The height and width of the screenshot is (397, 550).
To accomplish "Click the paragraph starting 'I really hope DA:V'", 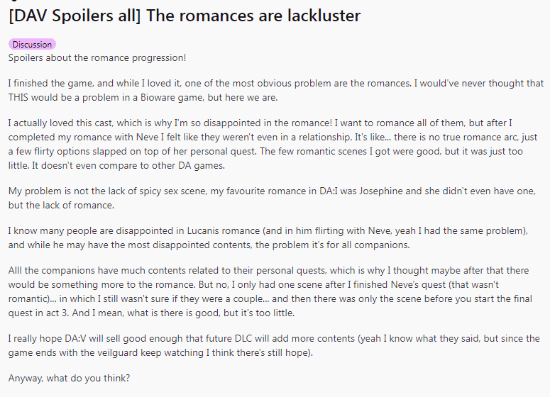I will coord(274,346).
